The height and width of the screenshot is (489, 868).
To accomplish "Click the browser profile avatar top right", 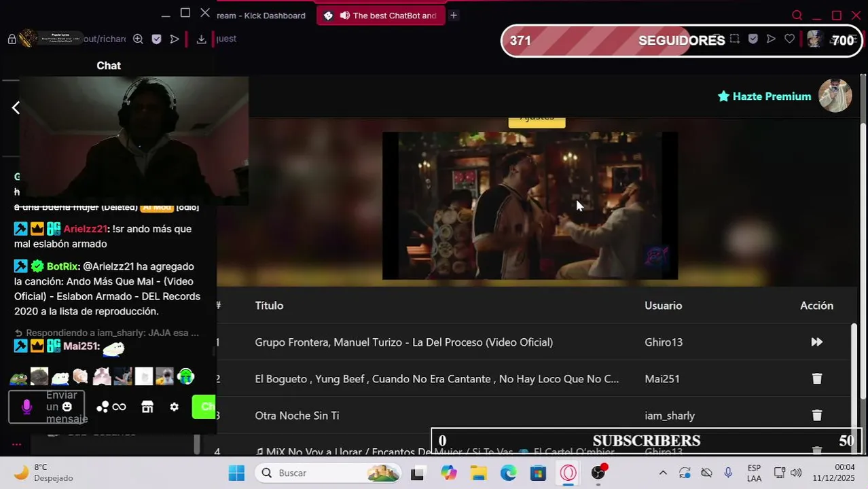I will 815,39.
